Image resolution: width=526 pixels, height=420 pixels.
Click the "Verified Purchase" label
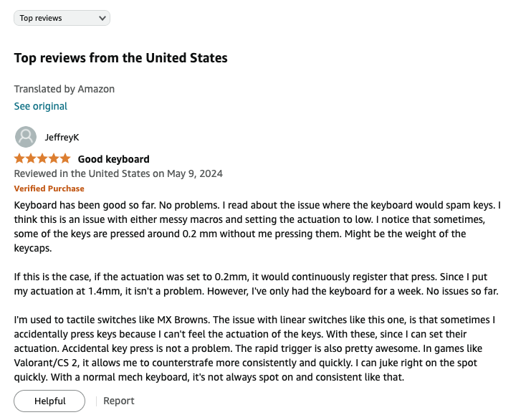49,188
